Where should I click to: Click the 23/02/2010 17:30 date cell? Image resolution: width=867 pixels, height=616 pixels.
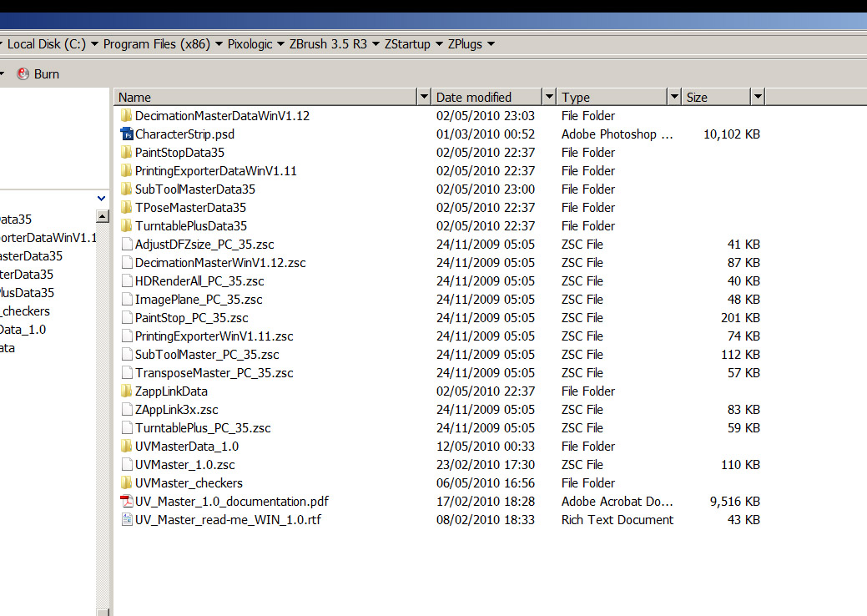point(486,464)
